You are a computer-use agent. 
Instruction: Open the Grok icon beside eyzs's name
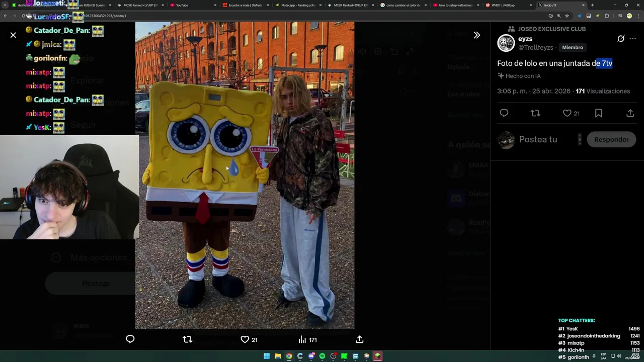tap(621, 39)
